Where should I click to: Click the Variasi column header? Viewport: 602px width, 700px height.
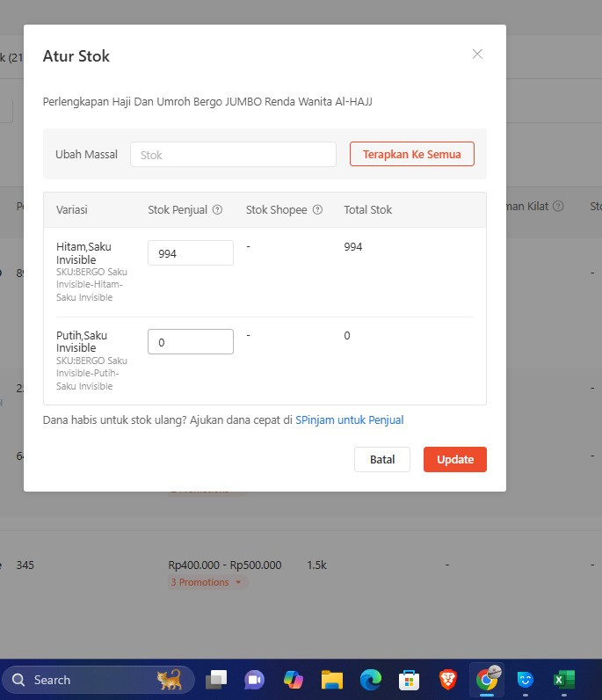click(72, 210)
